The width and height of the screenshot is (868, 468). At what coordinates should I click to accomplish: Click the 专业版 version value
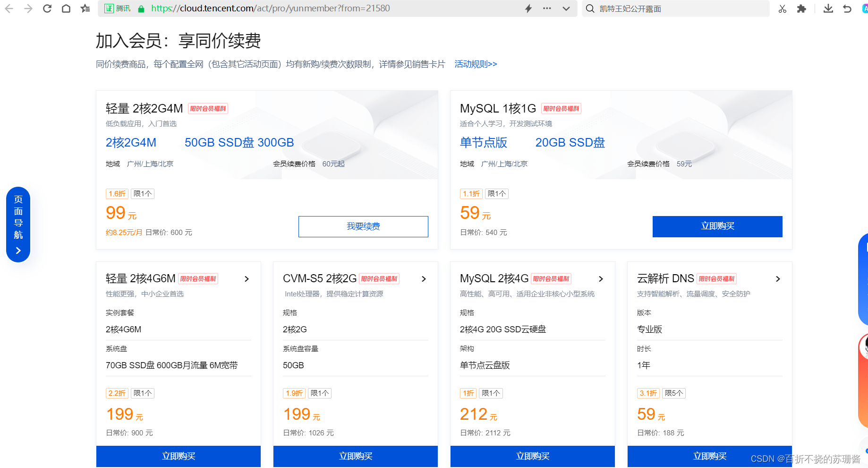[649, 329]
